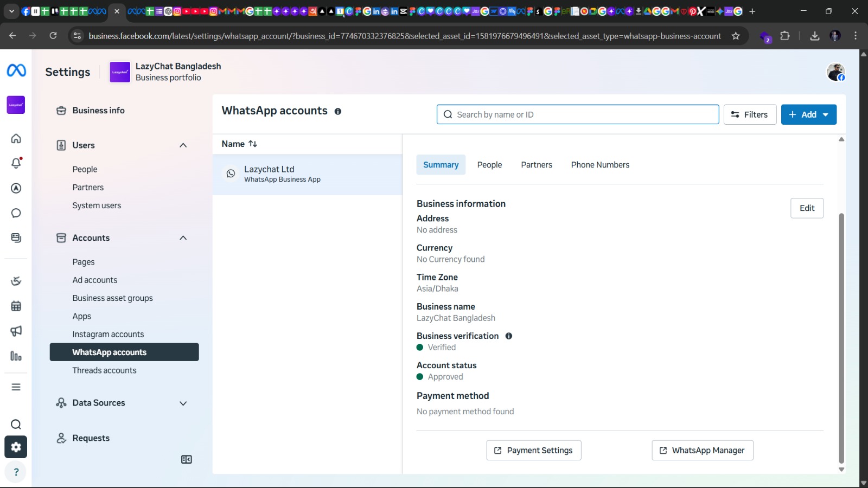This screenshot has width=868, height=488.
Task: Click the planner calendar icon
Action: (16, 306)
